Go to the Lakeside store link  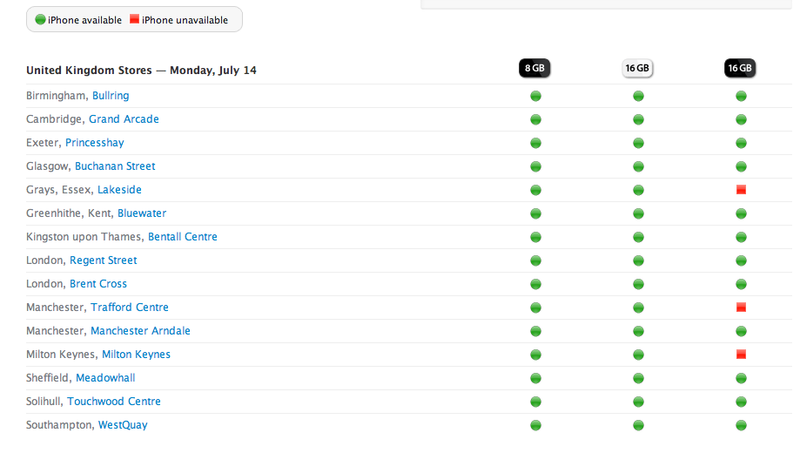tap(119, 190)
